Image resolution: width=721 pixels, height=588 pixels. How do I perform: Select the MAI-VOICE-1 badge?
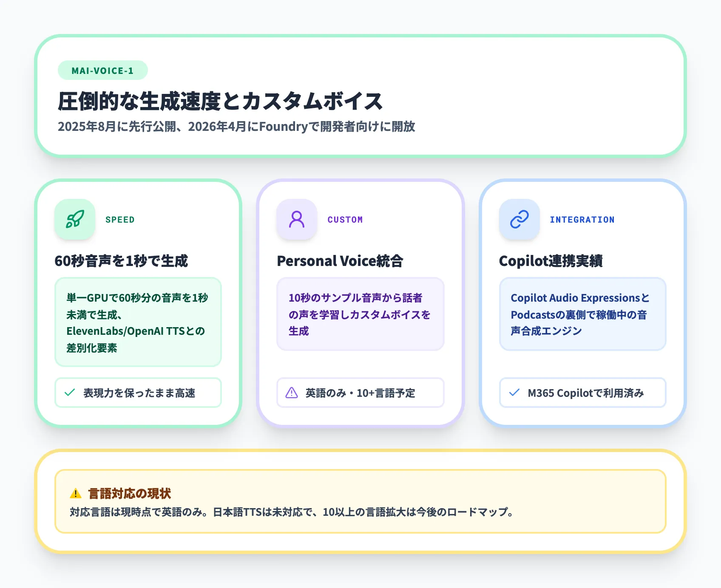102,71
